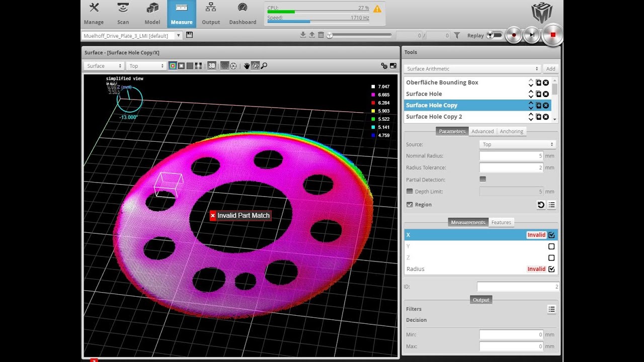Save the job with floppy disk icon
The height and width of the screenshot is (362, 644).
[189, 35]
